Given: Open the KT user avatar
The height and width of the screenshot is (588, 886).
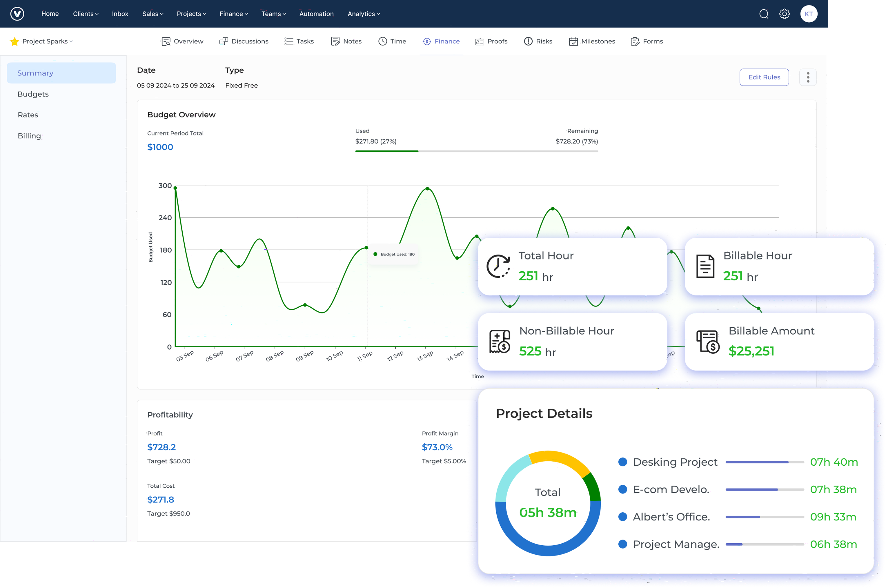Looking at the screenshot, I should coord(808,14).
